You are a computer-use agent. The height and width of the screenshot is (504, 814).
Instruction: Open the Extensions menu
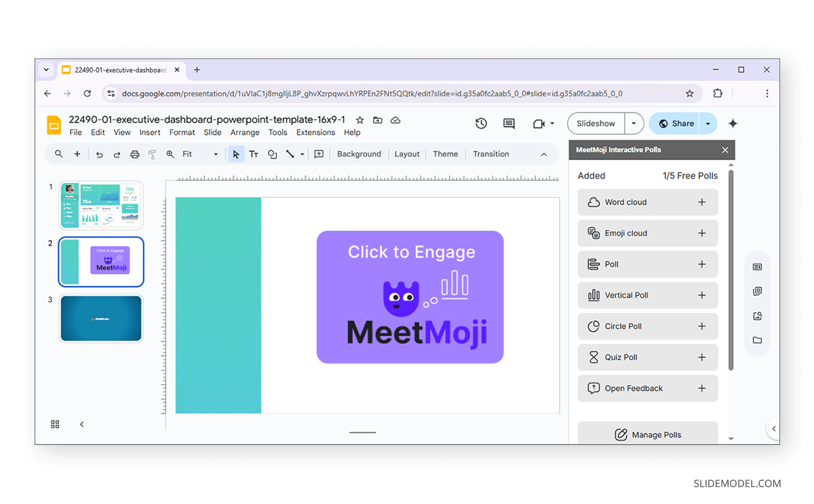[x=315, y=132]
